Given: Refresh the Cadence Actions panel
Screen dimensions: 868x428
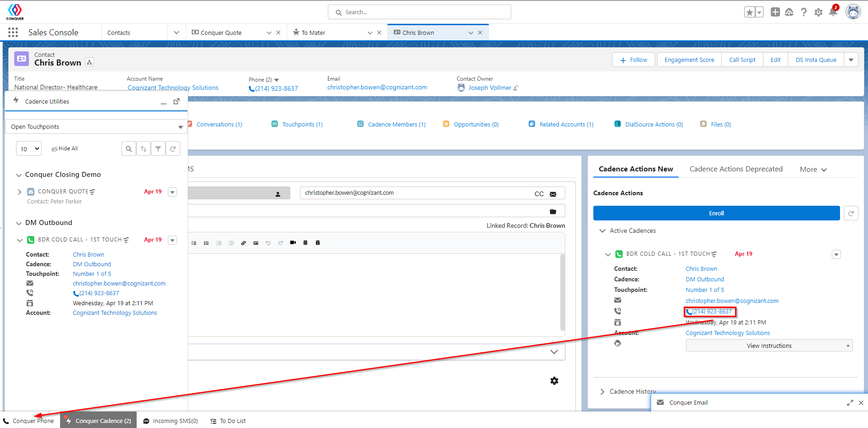Looking at the screenshot, I should pos(851,213).
